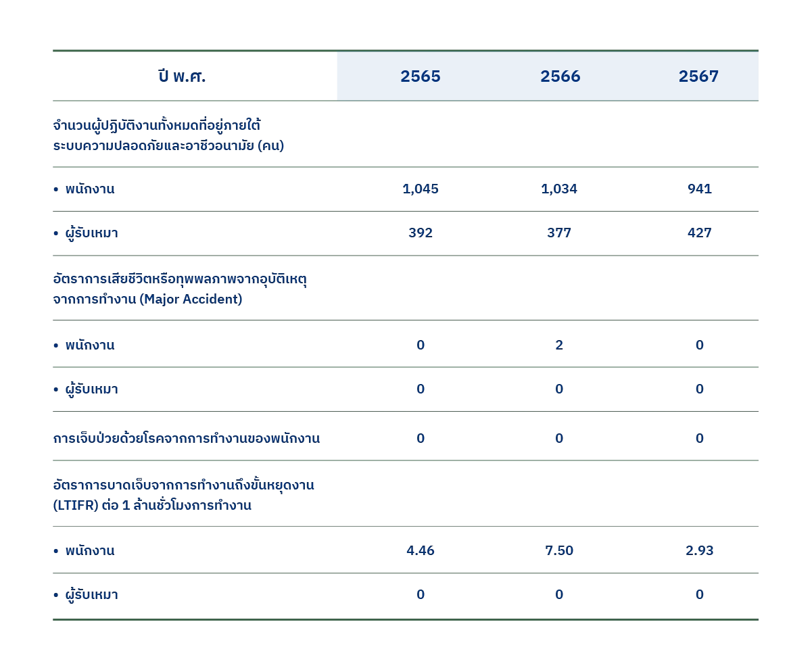Select 2565 contractor value under Major Accident
The image size is (812, 670).
421,389
